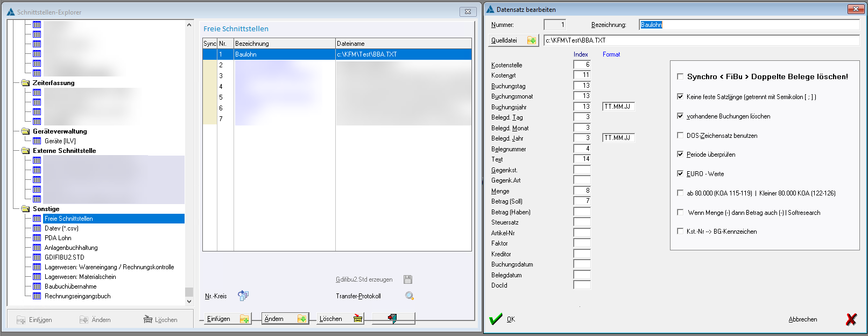This screenshot has height=336, width=868.
Task: Click into the Bezeichnung text field
Action: point(749,25)
